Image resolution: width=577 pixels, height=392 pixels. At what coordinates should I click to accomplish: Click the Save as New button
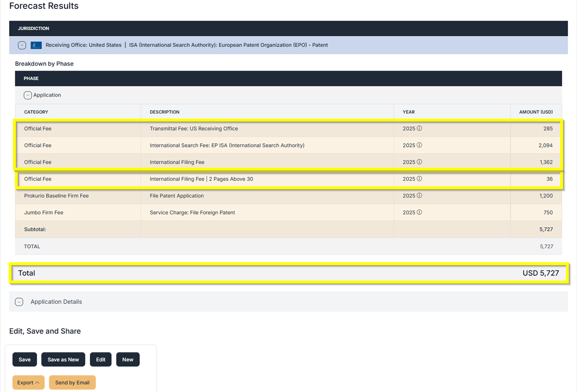(x=63, y=359)
